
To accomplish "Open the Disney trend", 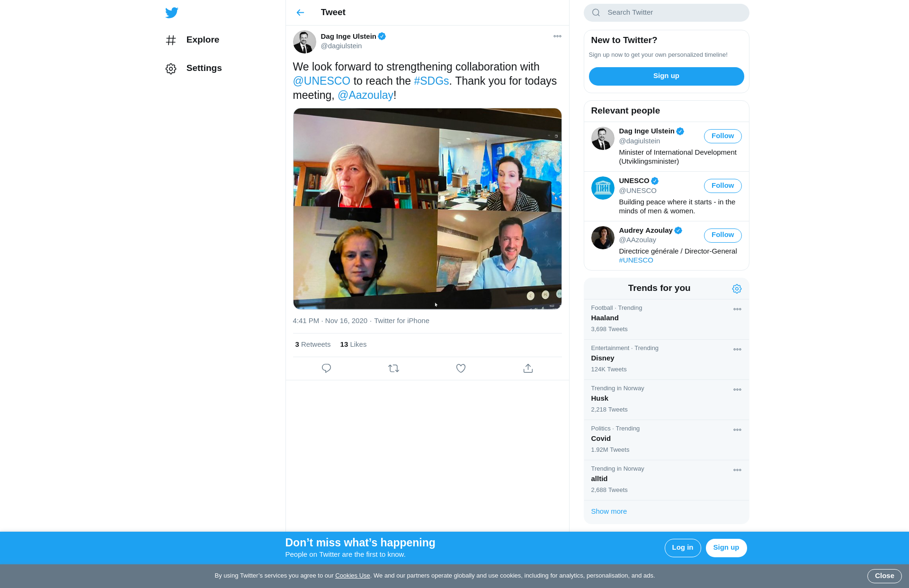I will (x=666, y=360).
